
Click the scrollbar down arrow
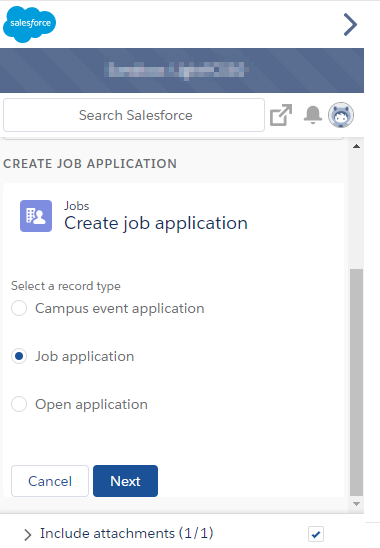357,504
